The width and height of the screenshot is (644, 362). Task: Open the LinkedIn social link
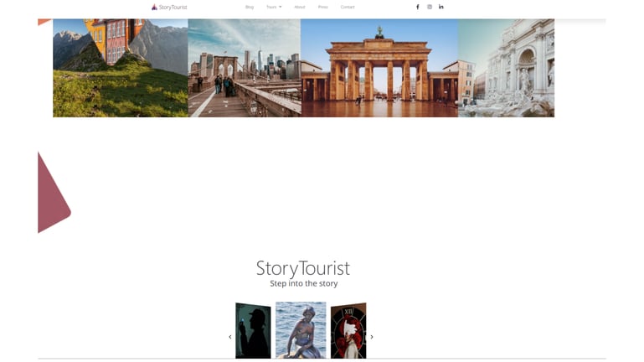441,7
